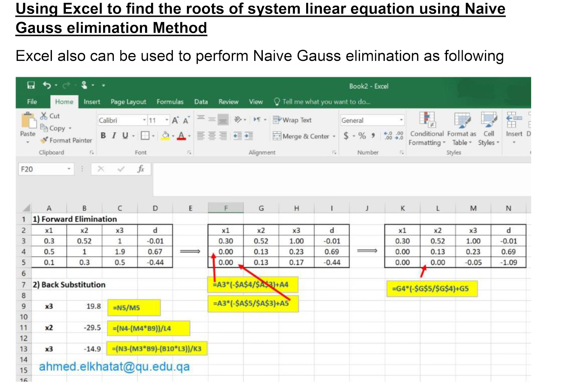Click Merge & Center button
The height and width of the screenshot is (392, 569).
point(301,136)
